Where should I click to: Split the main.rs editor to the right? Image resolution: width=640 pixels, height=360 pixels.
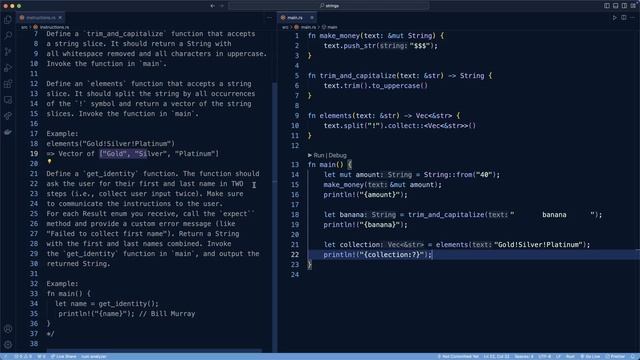click(624, 18)
